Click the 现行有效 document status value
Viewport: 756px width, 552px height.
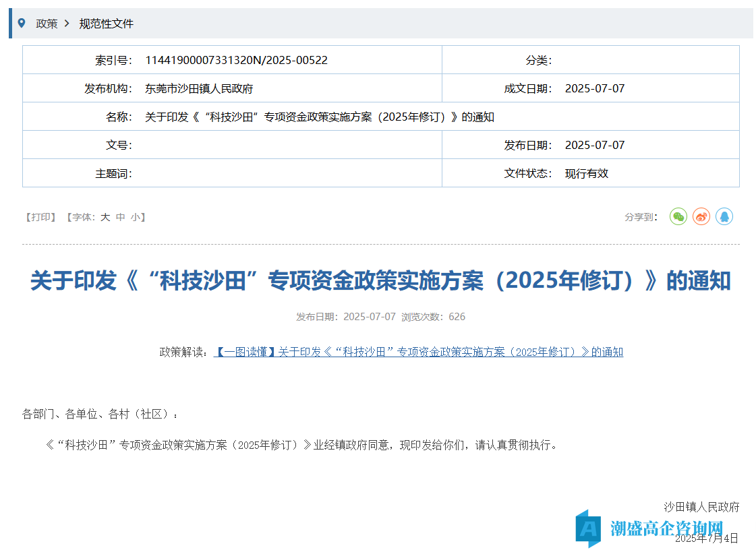pyautogui.click(x=586, y=173)
